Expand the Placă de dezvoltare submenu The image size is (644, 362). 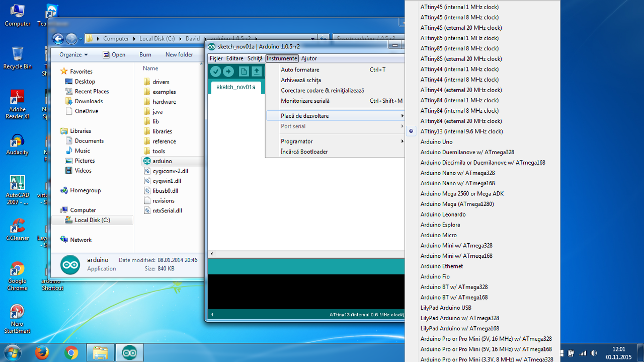click(335, 116)
